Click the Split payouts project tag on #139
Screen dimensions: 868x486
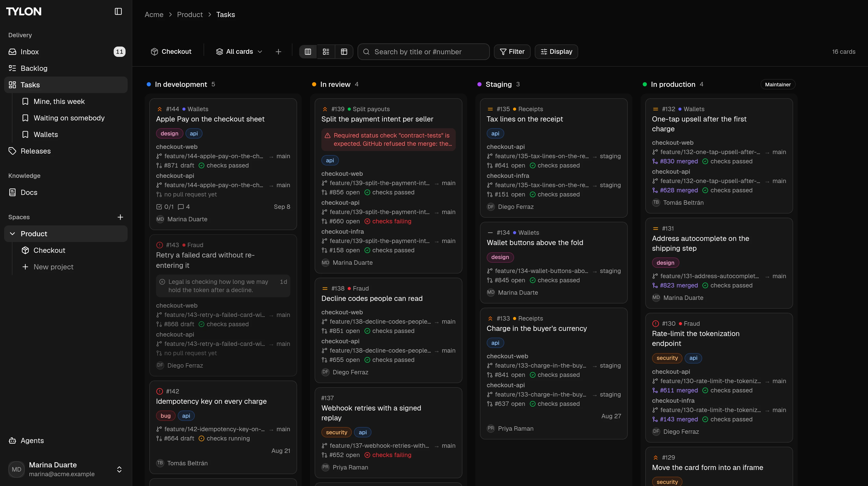click(369, 109)
